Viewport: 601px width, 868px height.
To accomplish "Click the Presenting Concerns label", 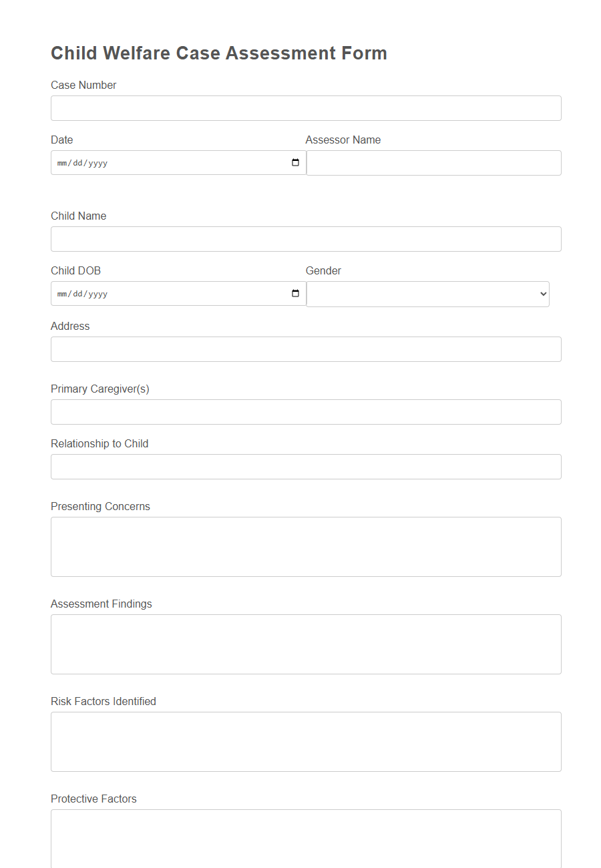I will tap(100, 506).
